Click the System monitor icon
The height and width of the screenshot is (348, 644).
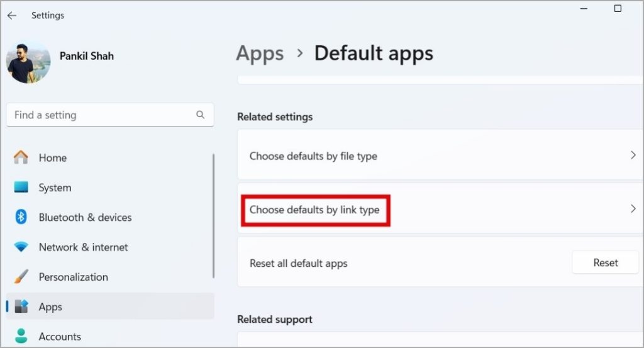pyautogui.click(x=21, y=188)
